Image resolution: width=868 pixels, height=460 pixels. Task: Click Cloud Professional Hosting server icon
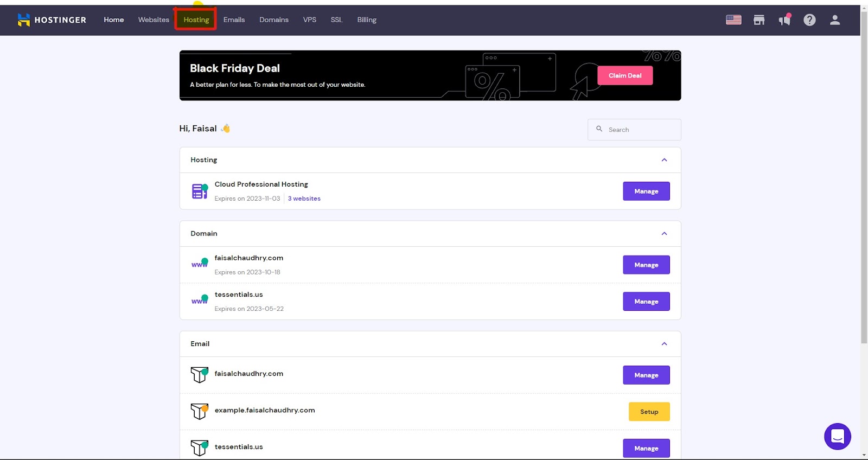[200, 191]
